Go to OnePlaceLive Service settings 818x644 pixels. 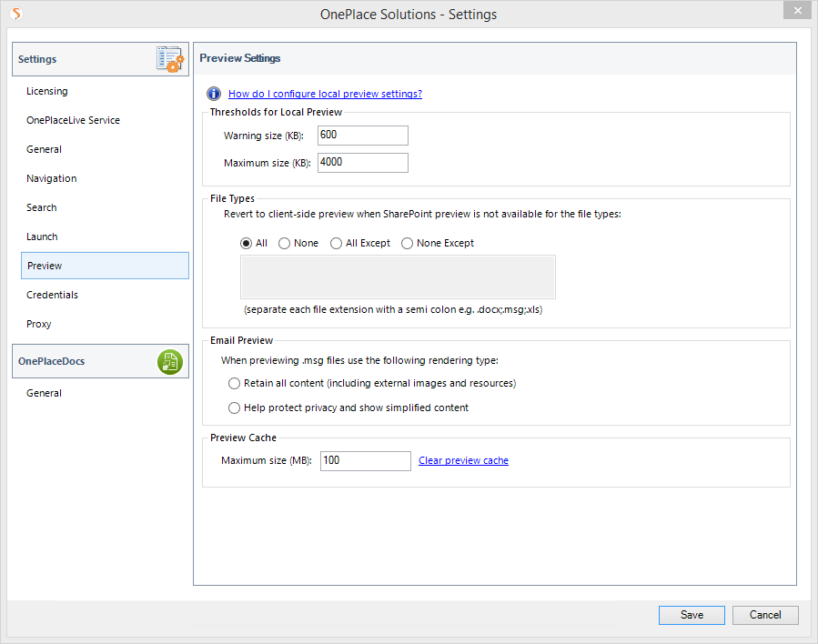click(73, 120)
